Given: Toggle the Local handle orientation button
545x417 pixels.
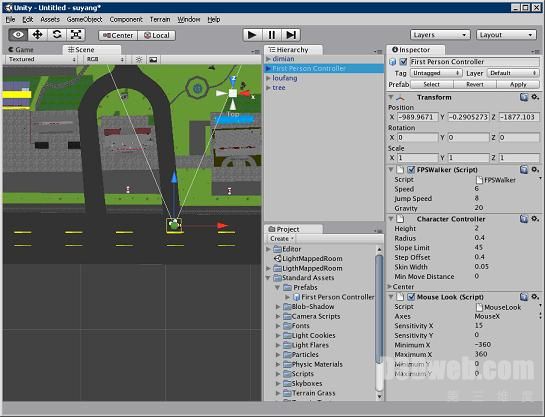Looking at the screenshot, I should [x=157, y=35].
